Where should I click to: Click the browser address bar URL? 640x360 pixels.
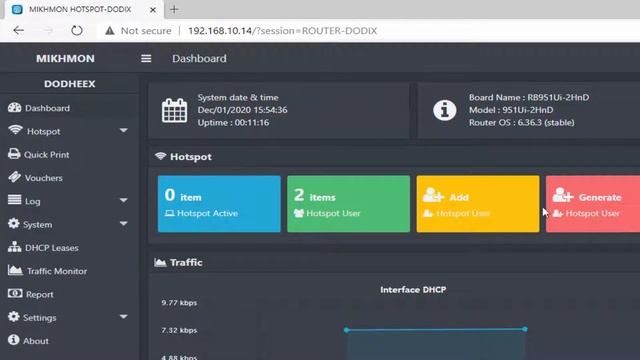[x=282, y=31]
